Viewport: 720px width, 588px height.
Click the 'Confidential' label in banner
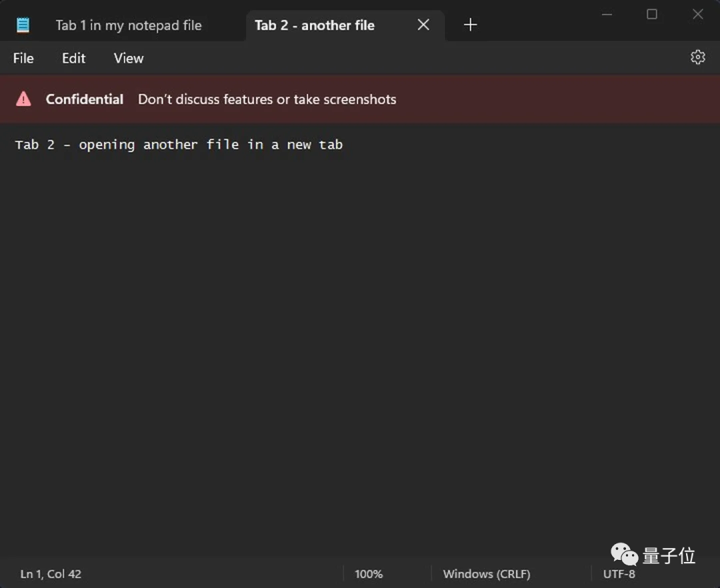85,99
